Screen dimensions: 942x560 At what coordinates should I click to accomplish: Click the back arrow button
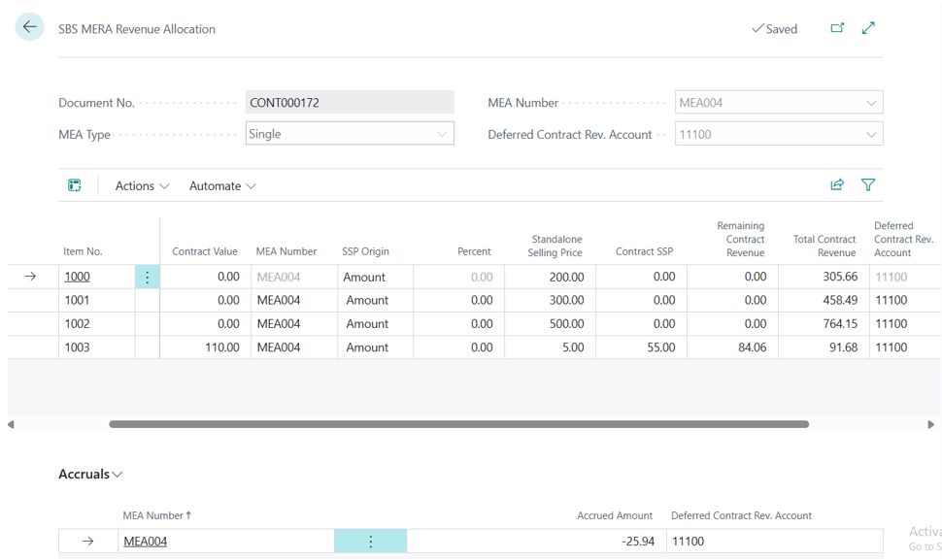(29, 27)
